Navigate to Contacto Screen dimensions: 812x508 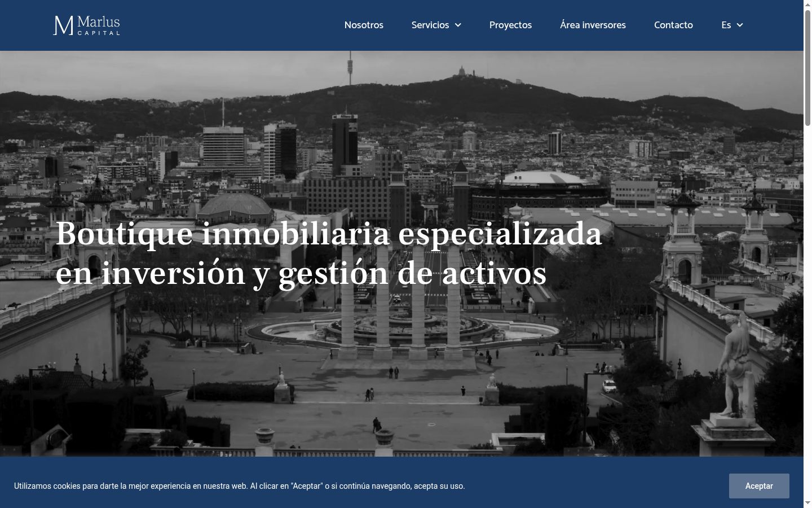click(x=673, y=25)
